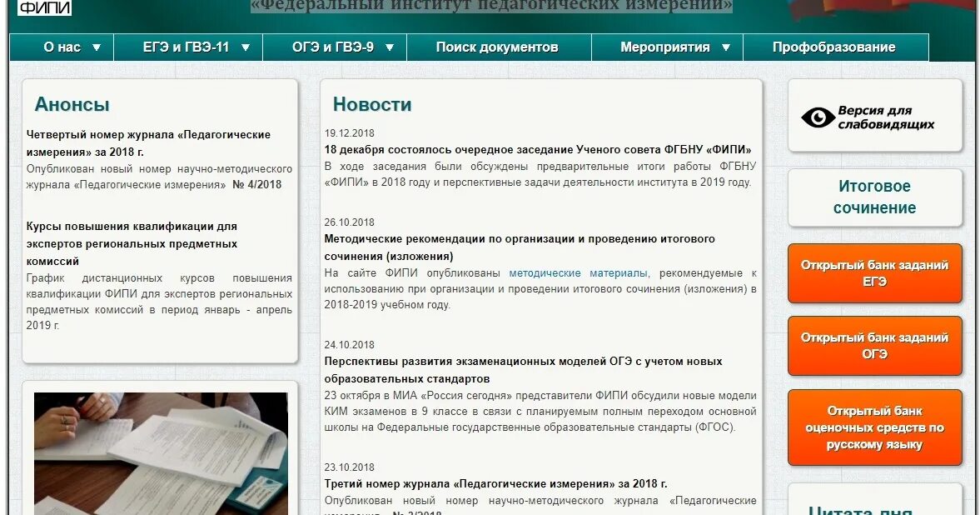Click the date 24.10.2018
980x515 pixels.
(x=350, y=345)
